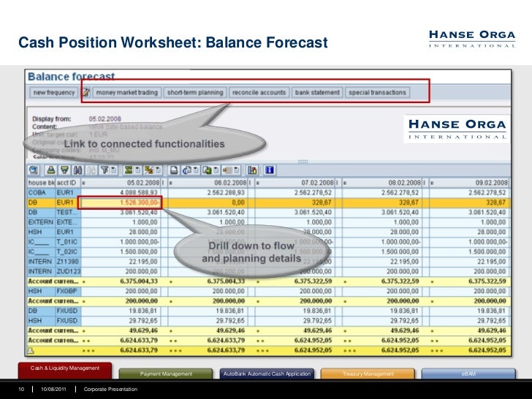Click subtotal 49.629,46 under 05.02.2008

point(142,330)
